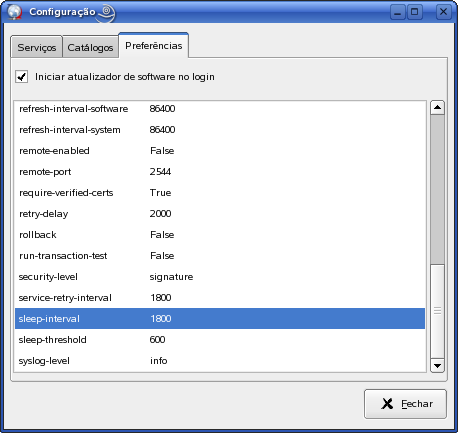Select the remote-enabled preference row
This screenshot has height=433, width=458.
click(x=220, y=151)
